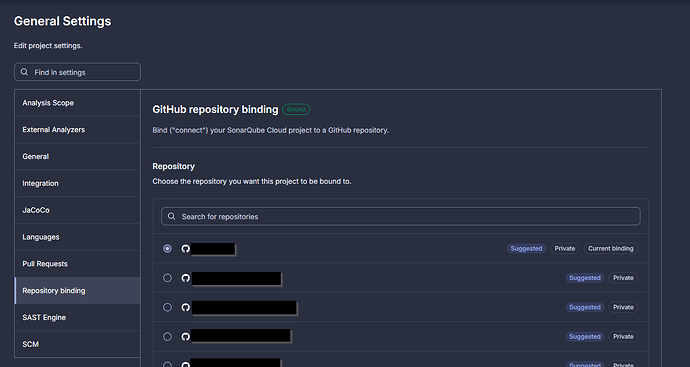Click the GitHub icon in the fourth repository row
Screen dimensions: 690x367
186,337
